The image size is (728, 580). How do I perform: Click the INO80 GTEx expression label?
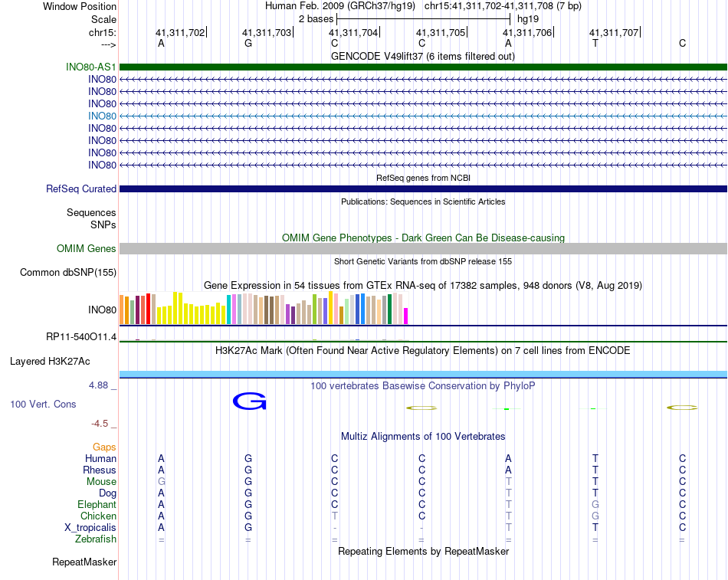coord(102,310)
